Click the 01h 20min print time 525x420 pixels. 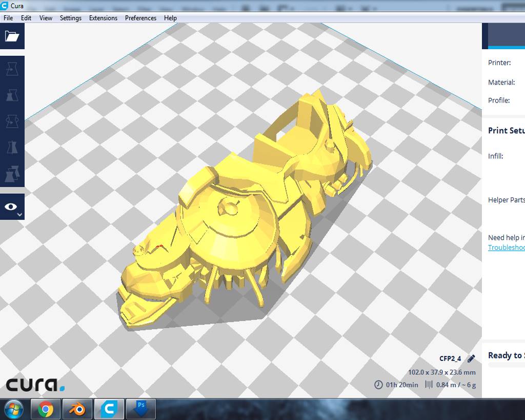point(402,385)
